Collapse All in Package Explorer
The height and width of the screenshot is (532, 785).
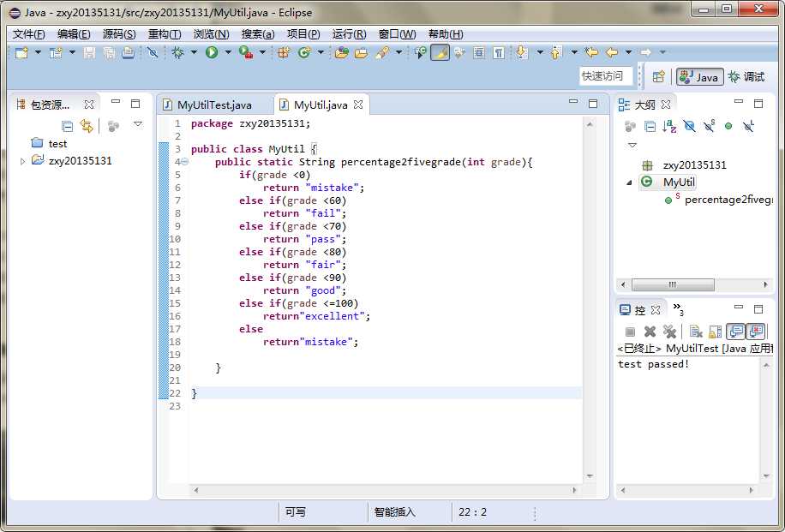click(67, 126)
